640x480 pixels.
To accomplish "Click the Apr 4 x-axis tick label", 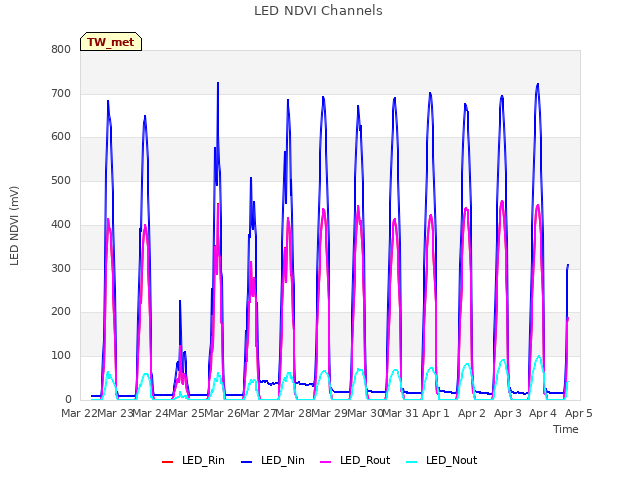I will click(x=543, y=413).
